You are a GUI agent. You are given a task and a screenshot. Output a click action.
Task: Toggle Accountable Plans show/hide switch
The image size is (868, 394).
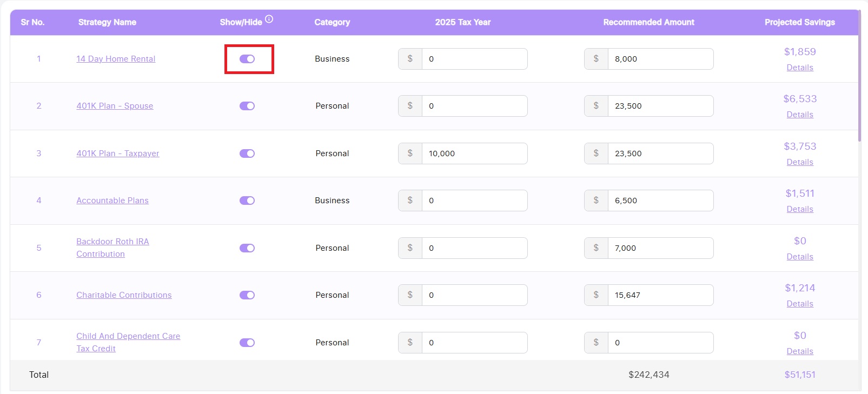pyautogui.click(x=247, y=201)
